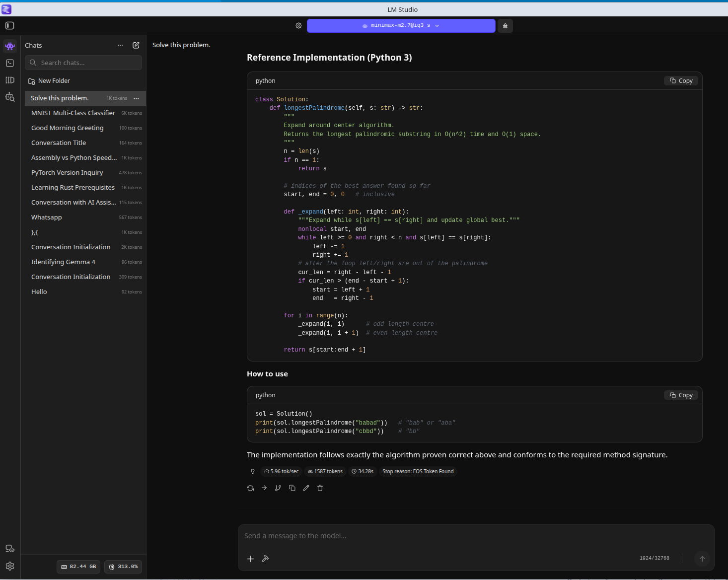Click the LM Studio app logo icon
The width and height of the screenshot is (728, 580).
(x=6, y=9)
